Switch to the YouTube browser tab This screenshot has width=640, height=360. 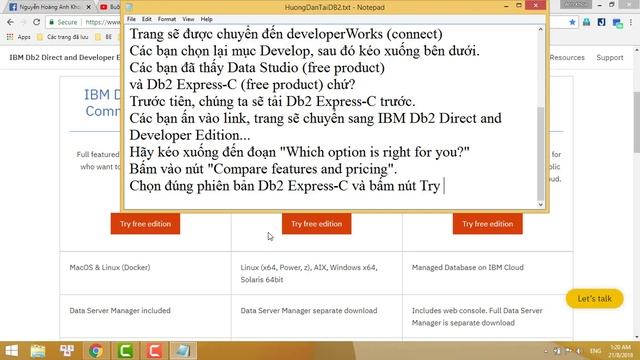point(109,7)
